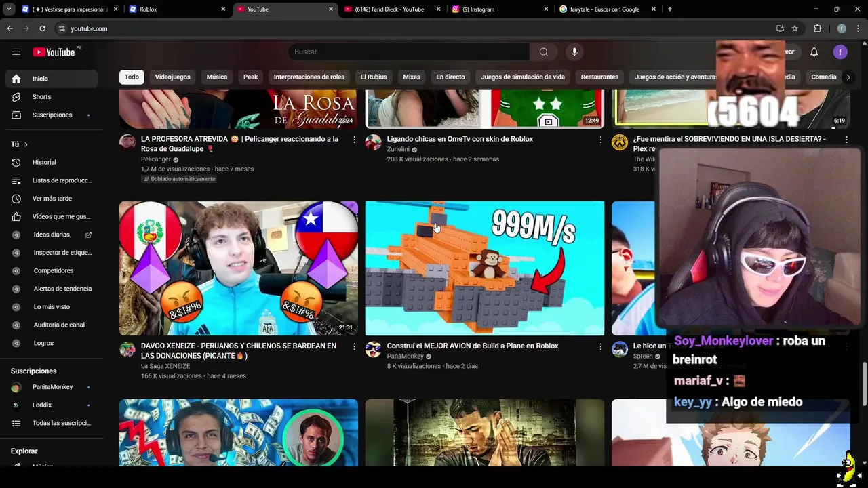
Task: Bookmark this page with star icon
Action: point(795,28)
